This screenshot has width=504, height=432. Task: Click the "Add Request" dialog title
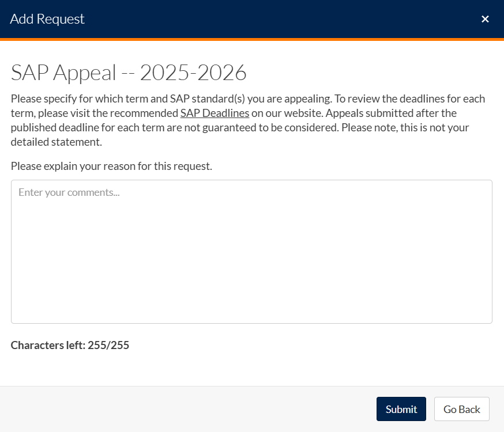47,19
